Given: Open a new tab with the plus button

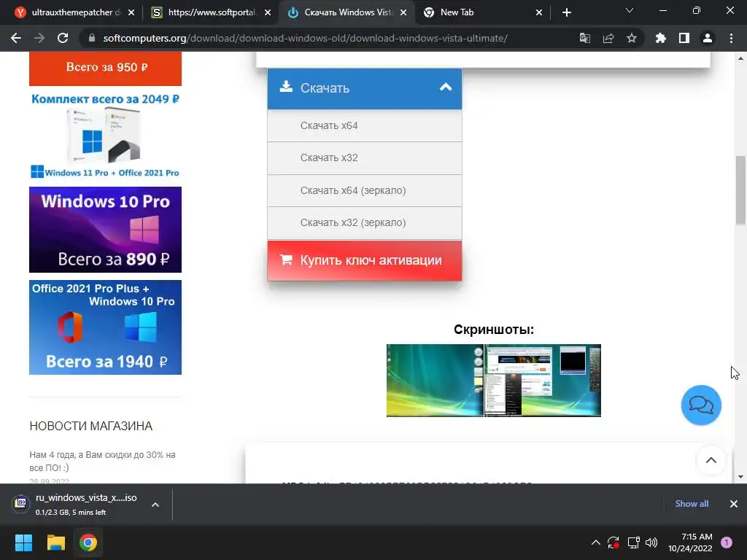Looking at the screenshot, I should [566, 12].
